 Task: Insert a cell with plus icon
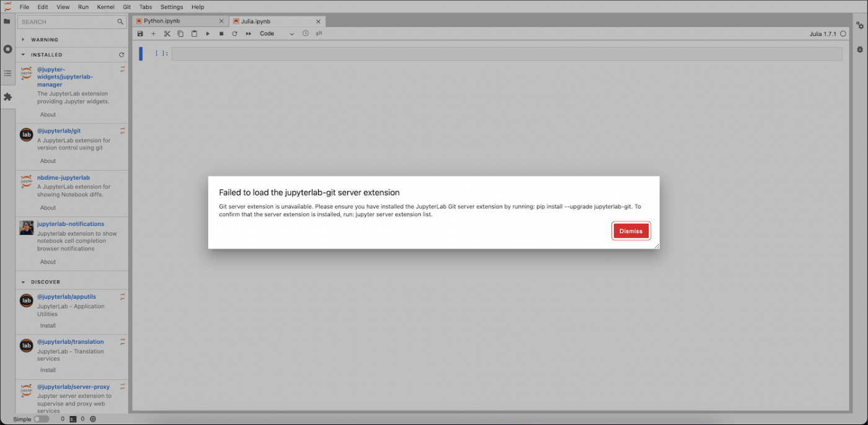click(x=154, y=33)
